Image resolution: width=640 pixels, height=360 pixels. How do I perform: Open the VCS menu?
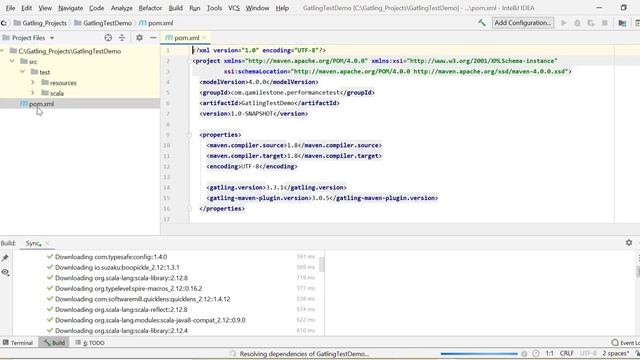pyautogui.click(x=233, y=8)
